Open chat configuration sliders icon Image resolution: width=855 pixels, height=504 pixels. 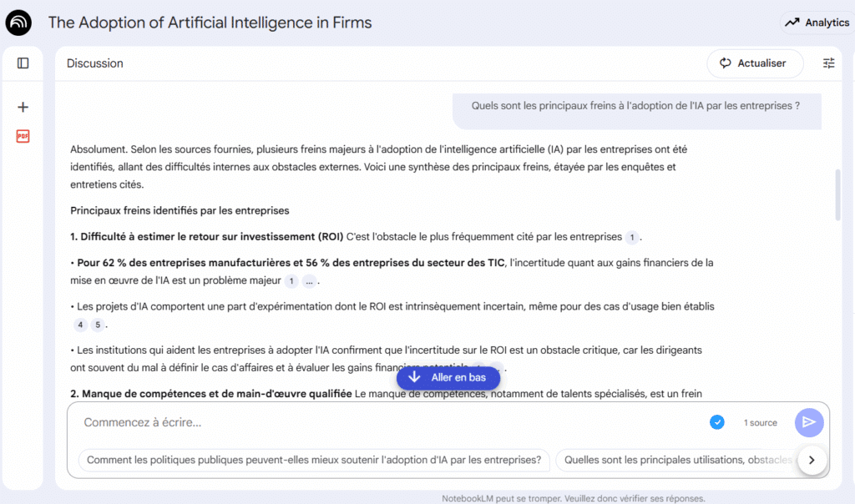click(x=828, y=63)
